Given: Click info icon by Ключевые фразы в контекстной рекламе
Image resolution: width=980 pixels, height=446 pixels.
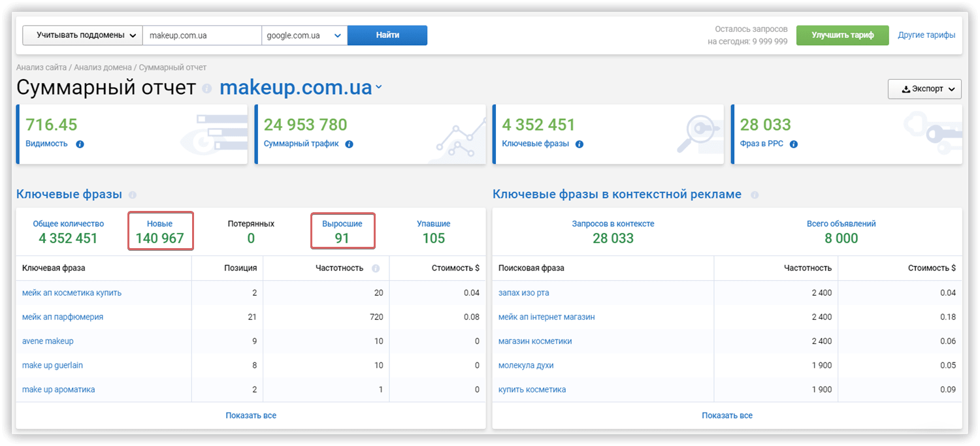Looking at the screenshot, I should tap(755, 195).
